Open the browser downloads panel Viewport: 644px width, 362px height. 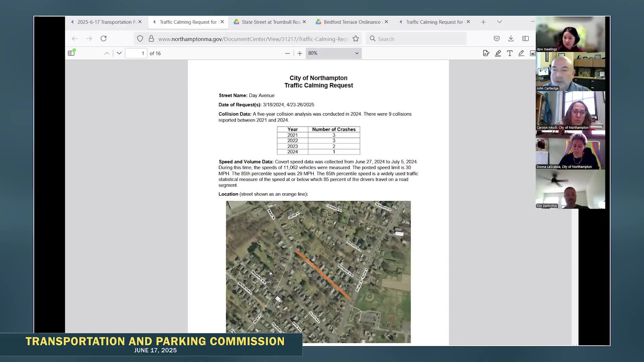(x=511, y=39)
